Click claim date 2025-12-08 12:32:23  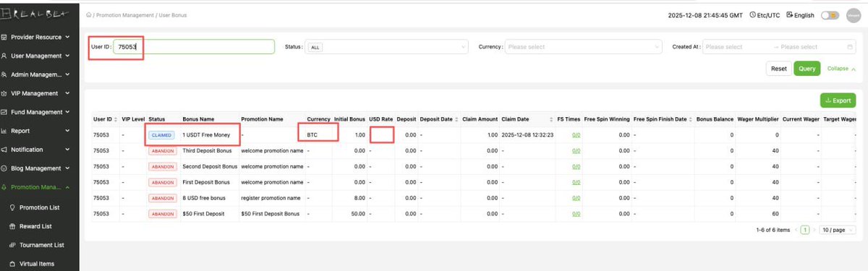tap(527, 134)
